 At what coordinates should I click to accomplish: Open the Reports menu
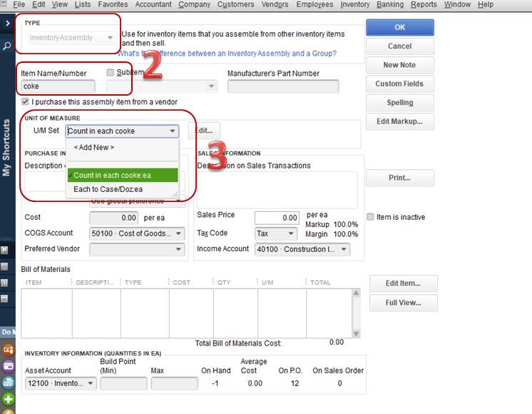(424, 4)
